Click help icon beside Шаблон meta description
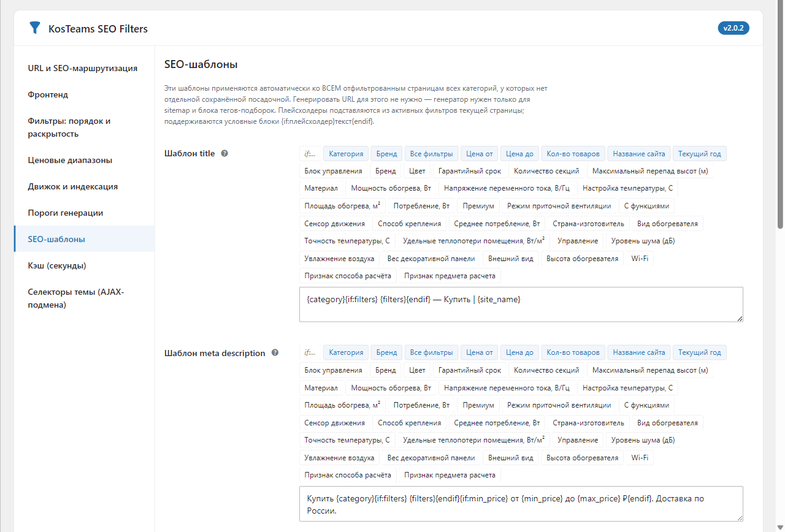This screenshot has height=532, width=785. point(275,352)
